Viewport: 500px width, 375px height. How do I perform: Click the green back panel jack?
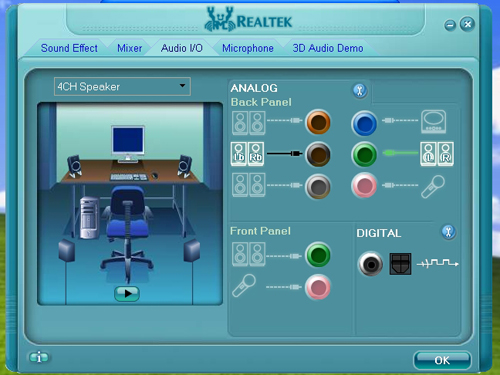coord(364,154)
